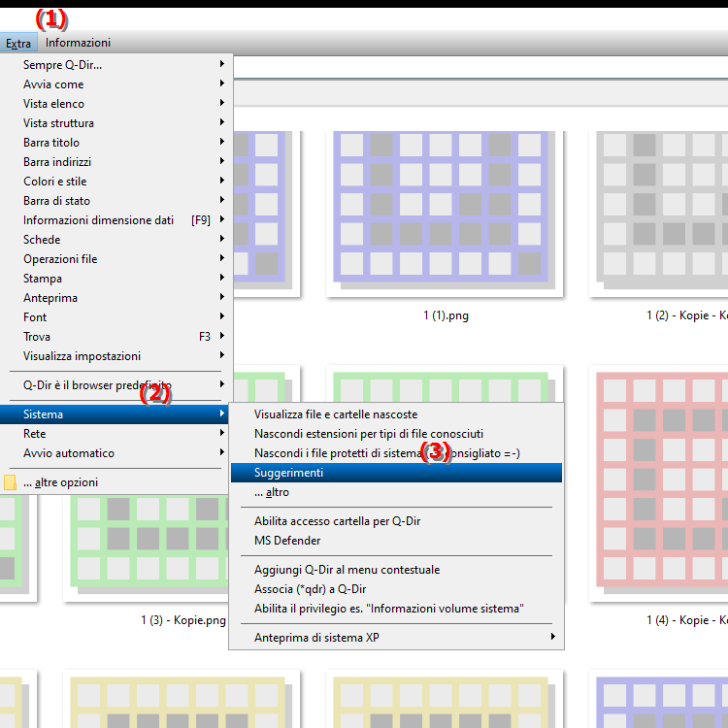Select Barra indirizzi menu entry

click(x=116, y=162)
